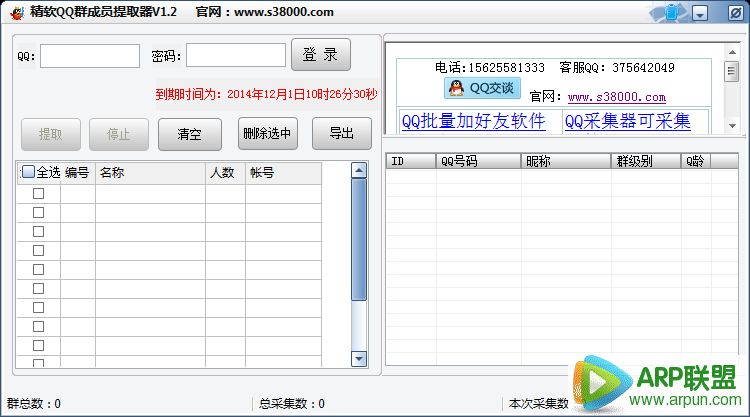Check the first row checkbox in group list

[39, 194]
